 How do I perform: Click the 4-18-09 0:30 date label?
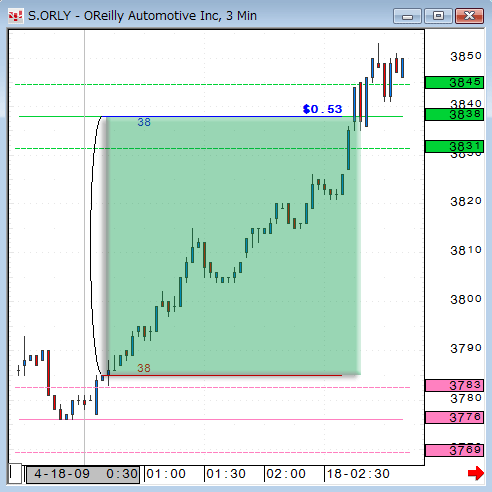point(83,474)
